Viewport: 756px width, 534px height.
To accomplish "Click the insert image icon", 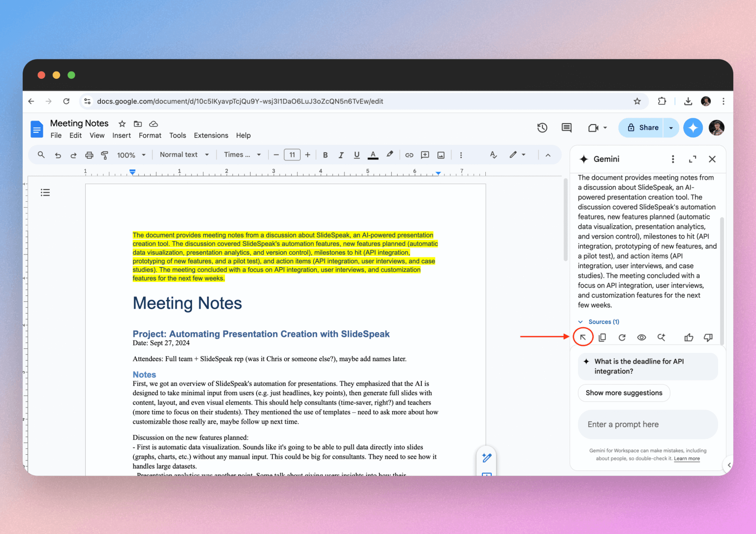I will (441, 155).
